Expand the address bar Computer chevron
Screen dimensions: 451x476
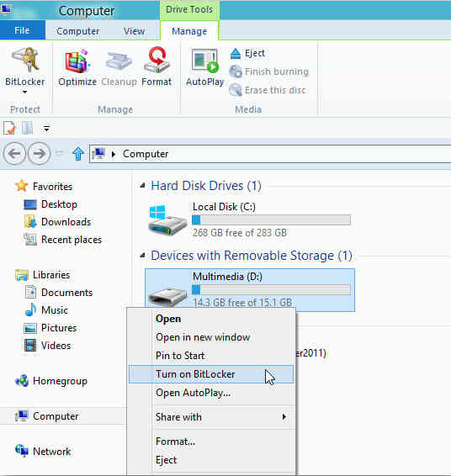[x=114, y=154]
